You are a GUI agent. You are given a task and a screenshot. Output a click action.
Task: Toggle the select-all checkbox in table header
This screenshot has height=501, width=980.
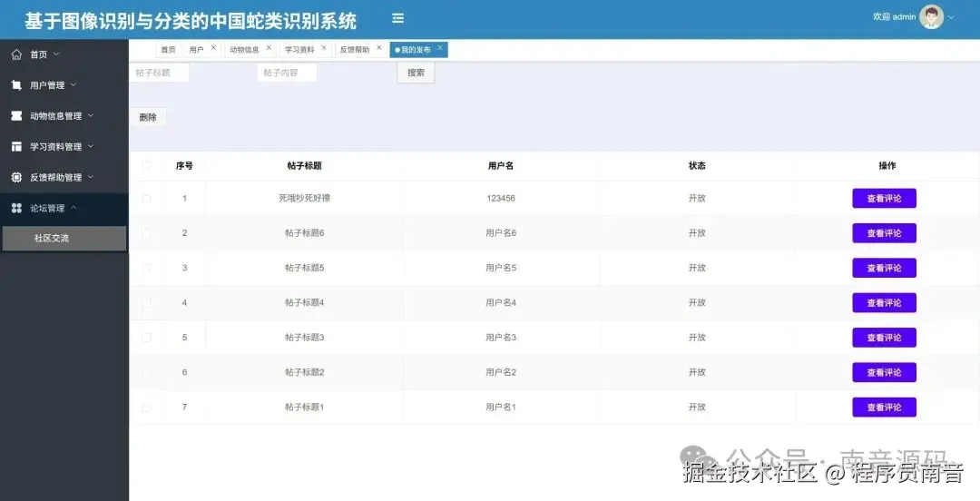coord(146,165)
